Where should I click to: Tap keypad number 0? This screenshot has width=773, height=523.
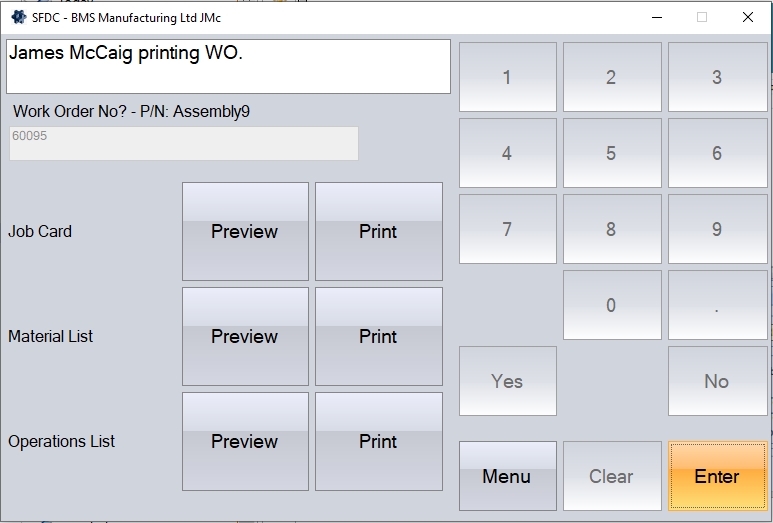tap(611, 305)
